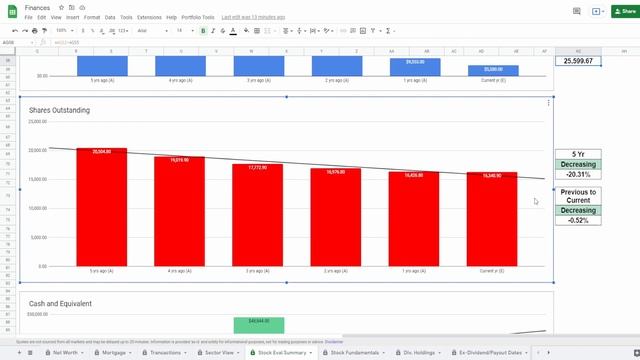Image resolution: width=640 pixels, height=360 pixels.
Task: Open the Stock Eval Summary tab dropdown
Action: point(311,353)
